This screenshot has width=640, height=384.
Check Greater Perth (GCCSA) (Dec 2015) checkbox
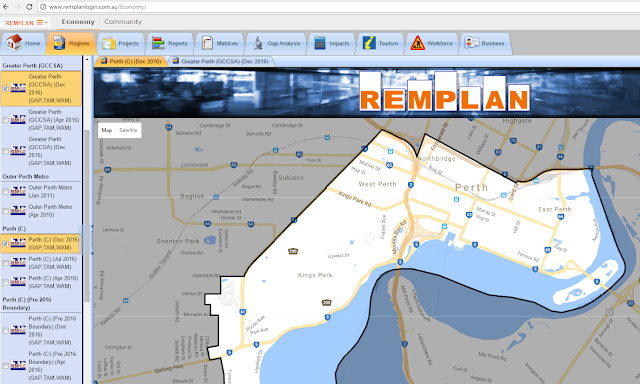point(5,151)
